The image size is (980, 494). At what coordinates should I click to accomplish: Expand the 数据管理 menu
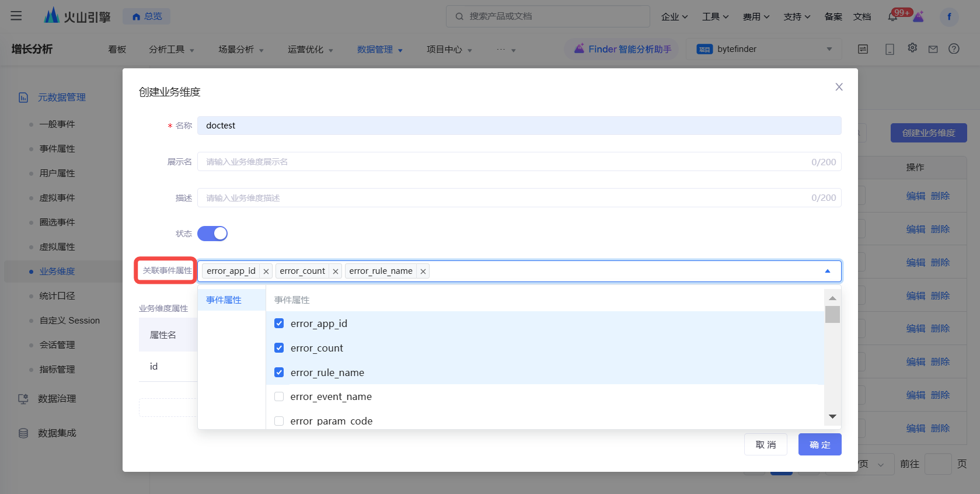click(380, 50)
